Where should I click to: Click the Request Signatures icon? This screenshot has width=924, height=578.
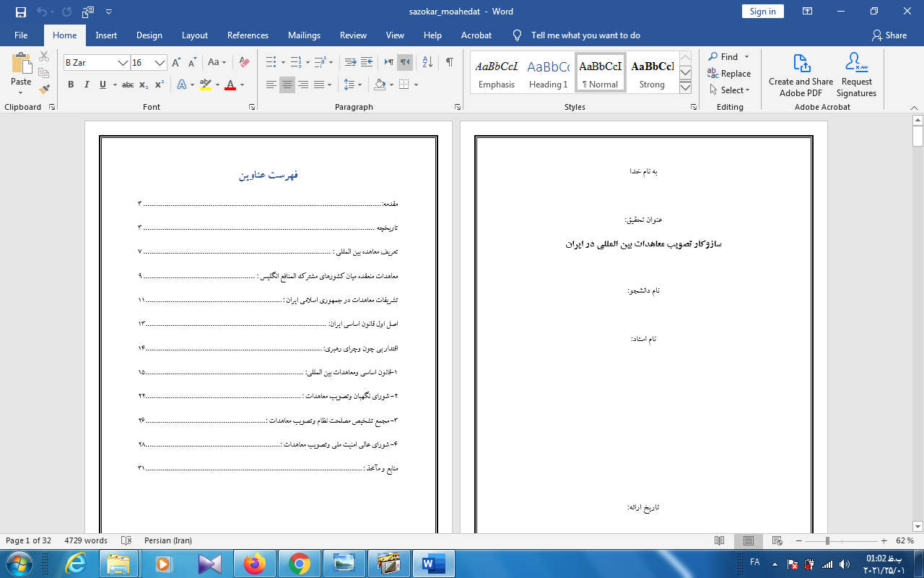click(x=856, y=74)
